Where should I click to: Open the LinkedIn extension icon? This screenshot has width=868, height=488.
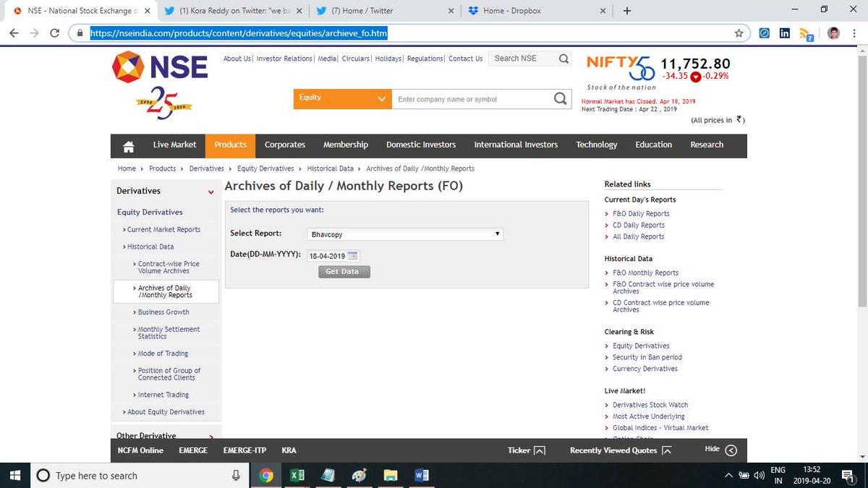(785, 33)
